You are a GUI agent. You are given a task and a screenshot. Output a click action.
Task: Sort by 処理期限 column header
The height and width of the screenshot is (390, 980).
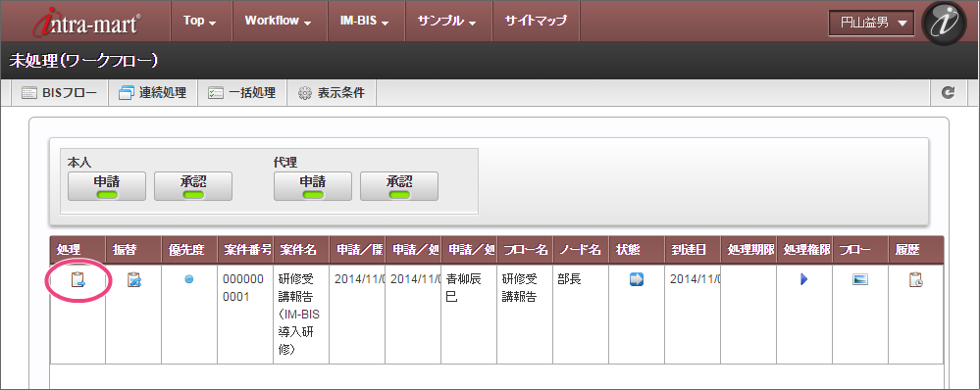748,250
